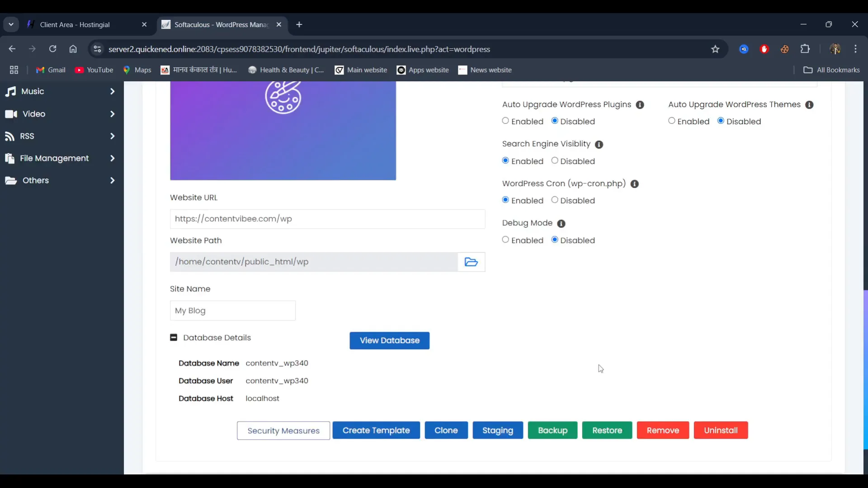Click the Create Template button
This screenshot has width=868, height=488.
coord(376,431)
